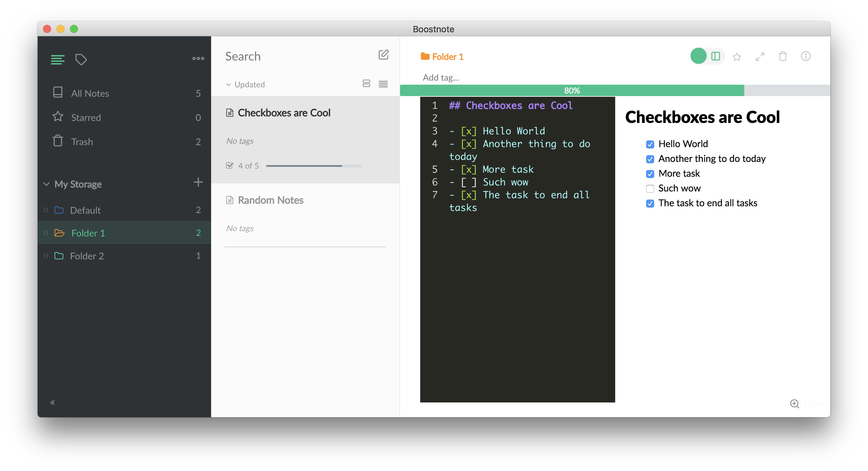Click the Folder 2 tree item
868x471 pixels.
tap(87, 256)
